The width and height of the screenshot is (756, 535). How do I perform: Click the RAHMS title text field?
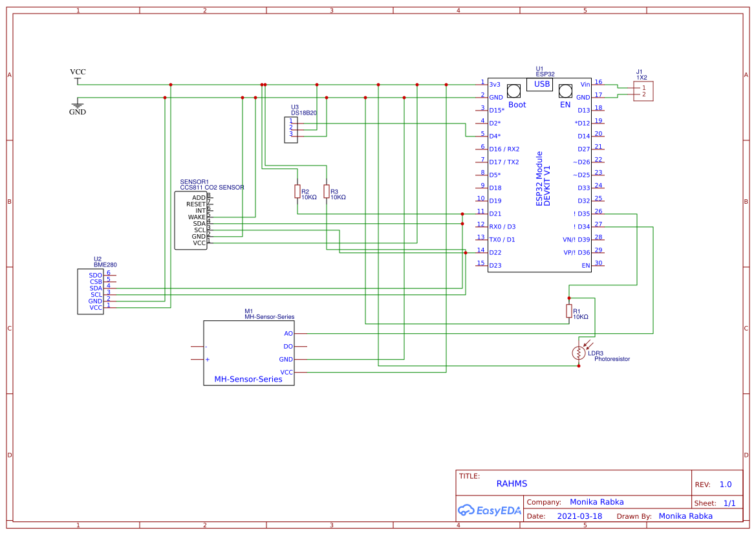tap(512, 483)
